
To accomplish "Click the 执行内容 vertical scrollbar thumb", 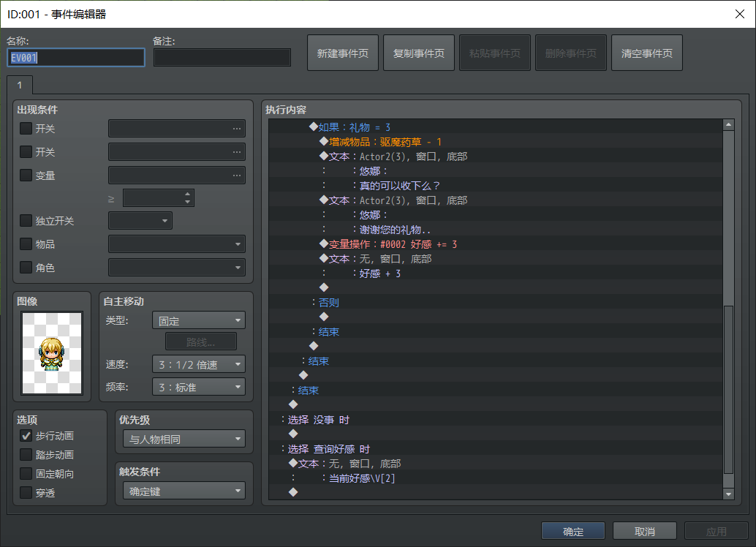I will (728, 390).
